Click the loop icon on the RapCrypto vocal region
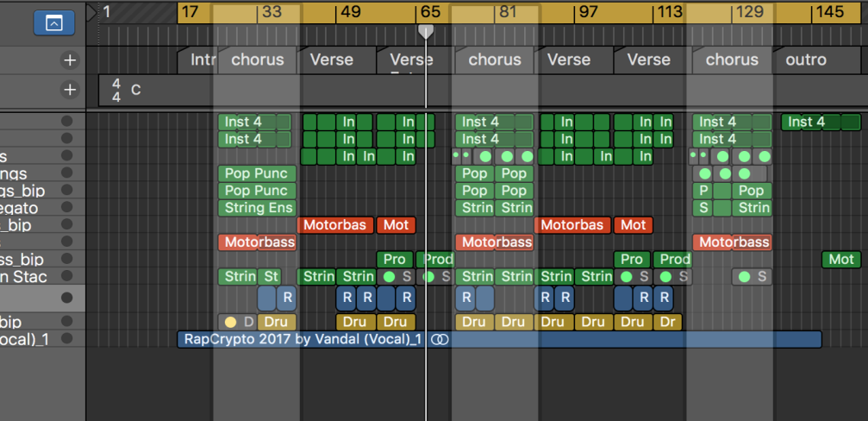 (440, 339)
